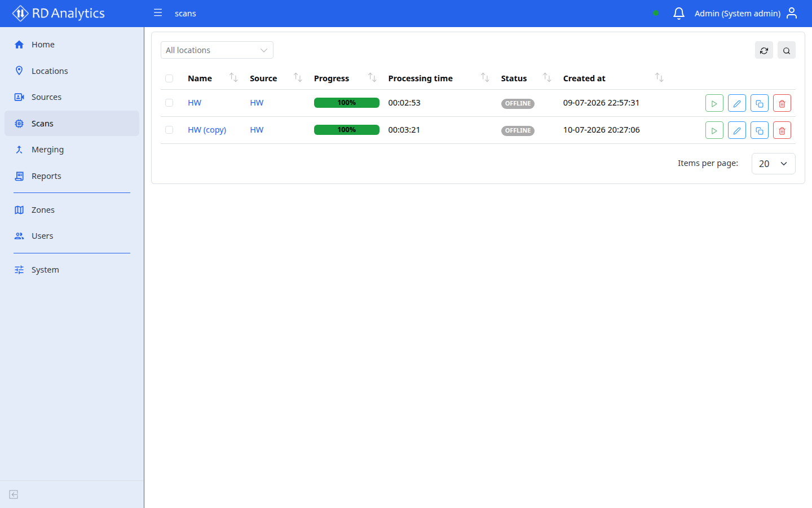
Task: Open Sources in sidebar
Action: click(x=72, y=97)
